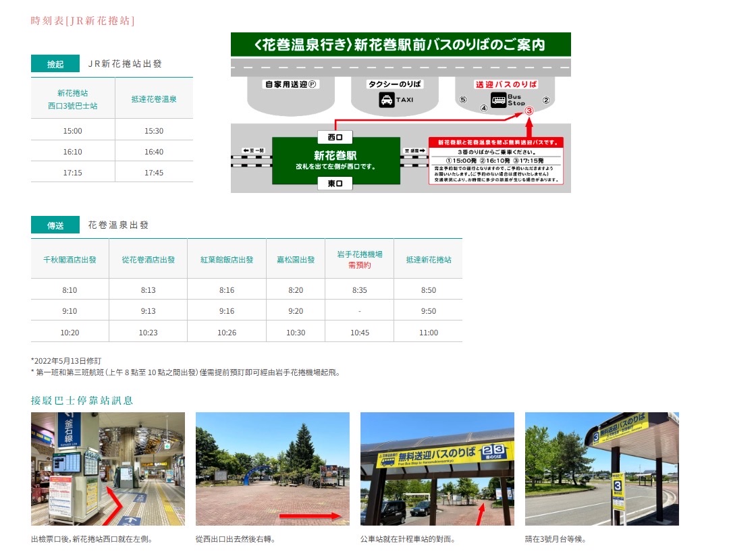Click the red right arrow in the west exit photo

tap(310, 516)
